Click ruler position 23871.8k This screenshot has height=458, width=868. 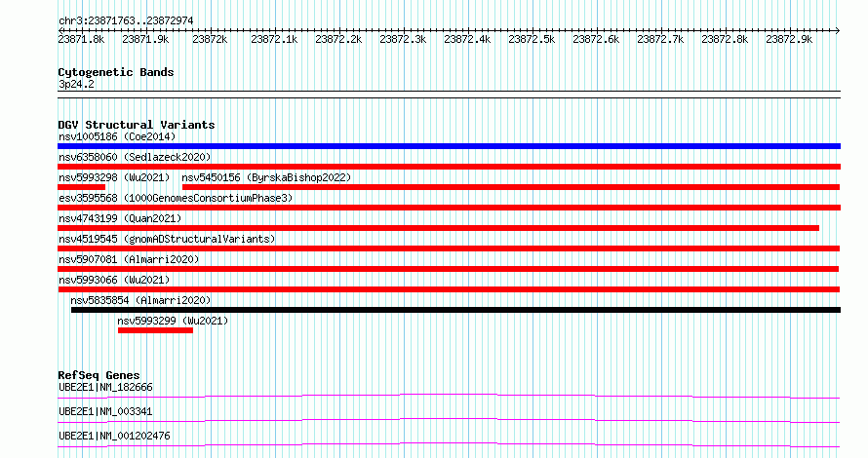[81, 39]
